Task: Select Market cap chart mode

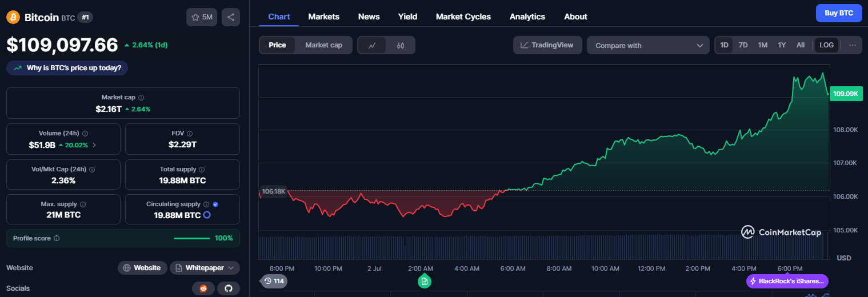Action: (323, 45)
